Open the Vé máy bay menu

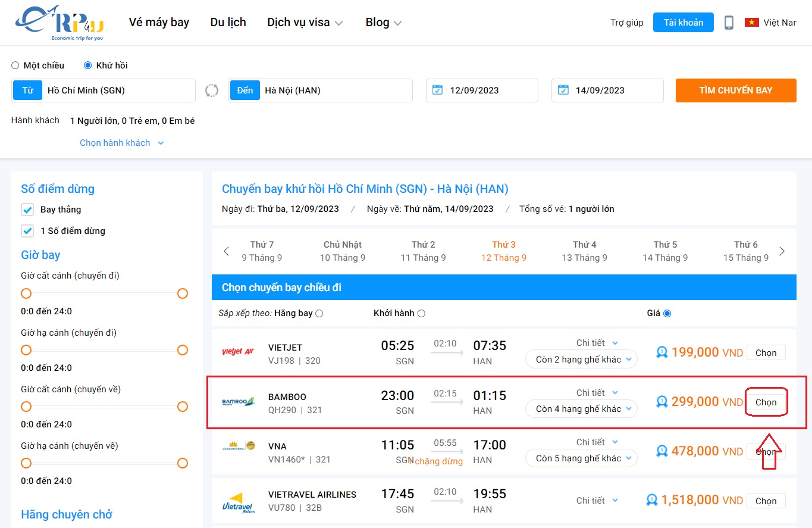[x=159, y=23]
